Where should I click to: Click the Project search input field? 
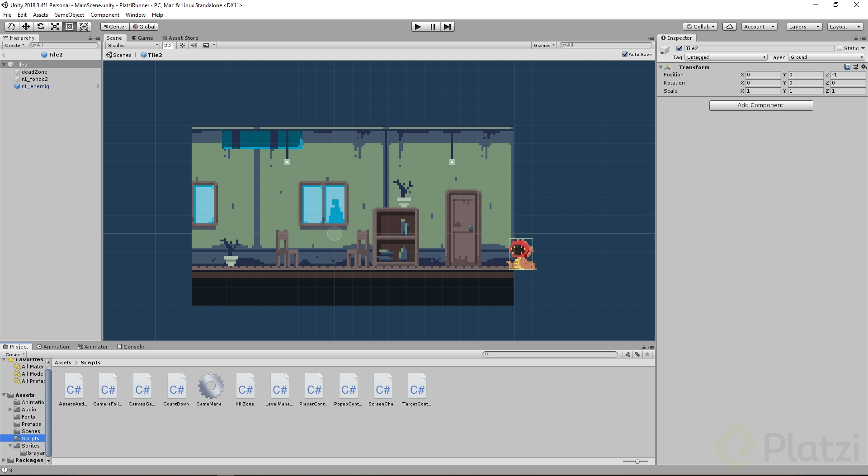[550, 354]
